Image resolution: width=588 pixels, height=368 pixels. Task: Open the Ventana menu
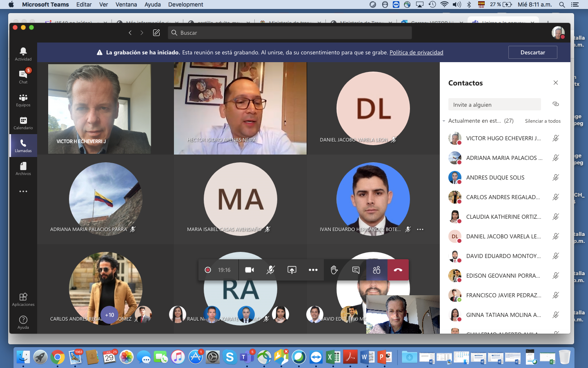tap(126, 4)
